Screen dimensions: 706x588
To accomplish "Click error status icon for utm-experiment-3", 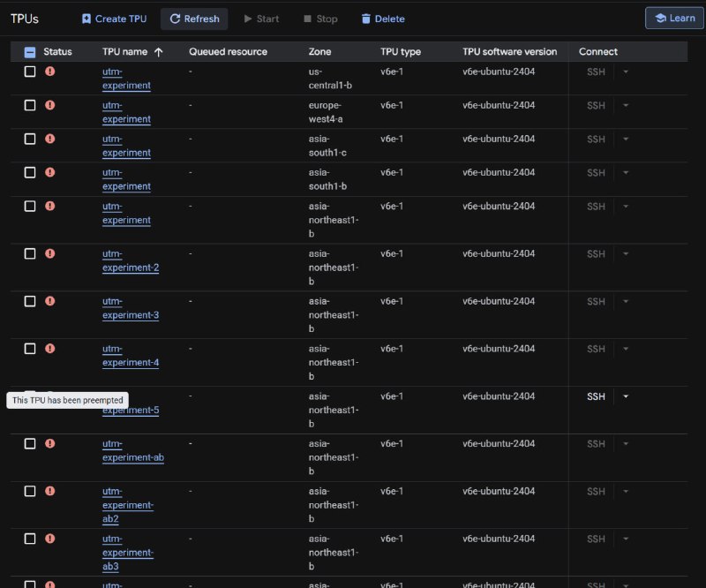I will click(x=50, y=301).
